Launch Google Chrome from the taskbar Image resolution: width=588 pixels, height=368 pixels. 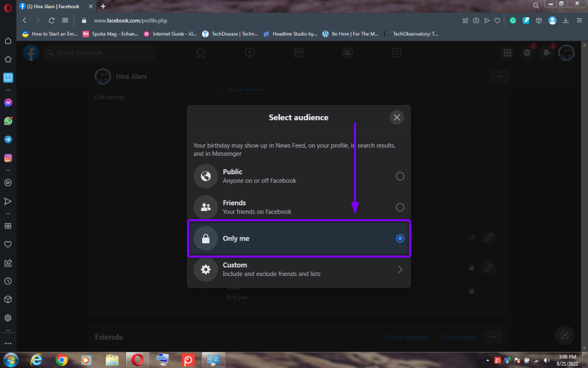pyautogui.click(x=61, y=360)
